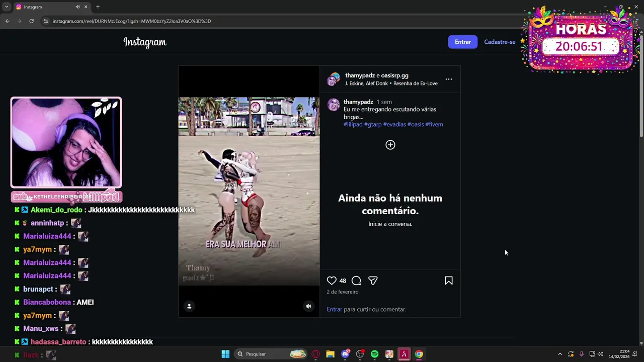Click the browser forward arrow
Screen dimensions: 644x362
pos(19,21)
